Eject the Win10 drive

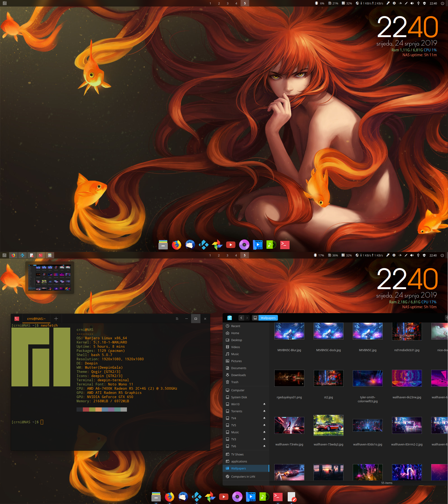264,404
